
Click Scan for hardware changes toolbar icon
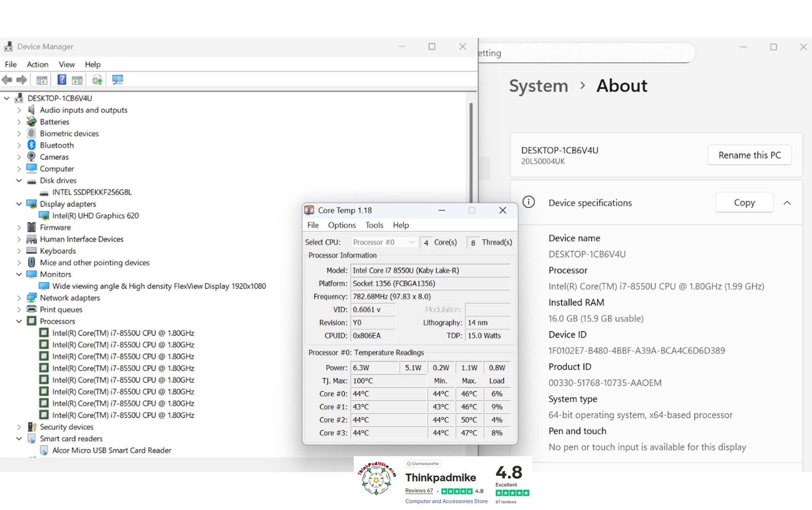point(118,80)
